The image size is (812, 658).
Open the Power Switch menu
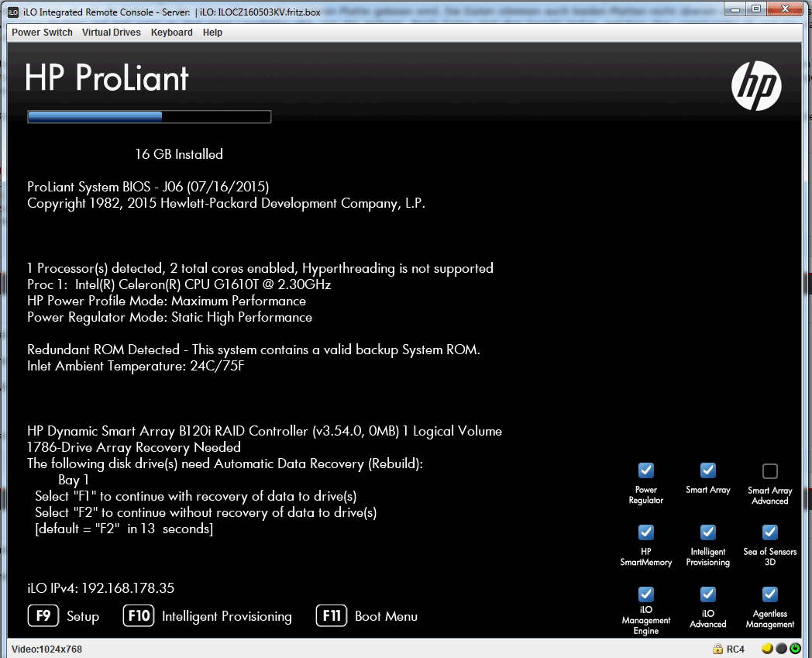[42, 32]
